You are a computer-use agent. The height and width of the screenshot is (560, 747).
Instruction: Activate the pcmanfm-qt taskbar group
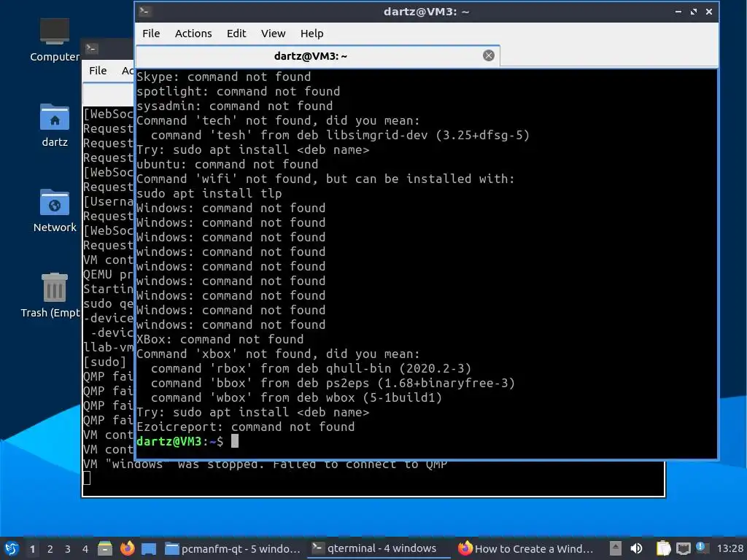(233, 548)
